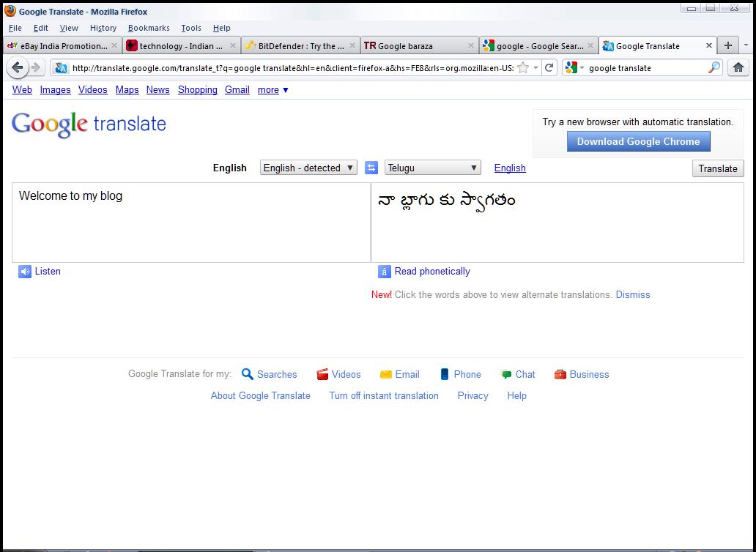Click the Download Google Chrome button
Image resolution: width=756 pixels, height=552 pixels.
638,141
